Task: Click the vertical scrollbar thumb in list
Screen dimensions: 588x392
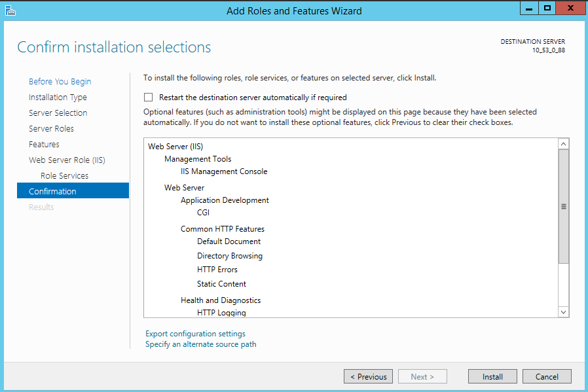Action: coord(564,206)
